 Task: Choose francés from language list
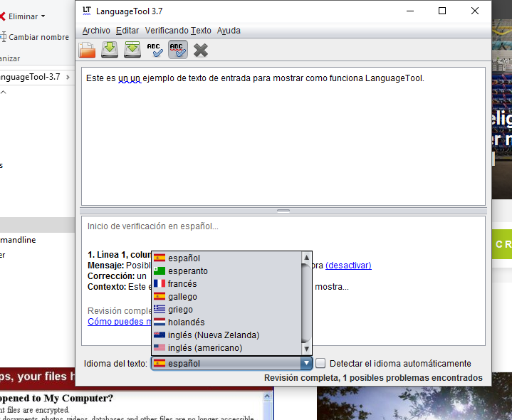[x=226, y=284]
